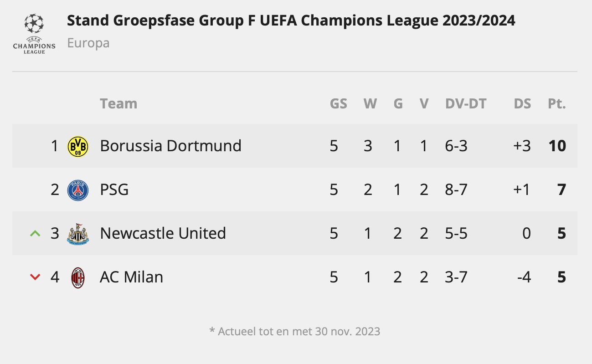Click the AC Milan club crest
Viewport: 592px width, 364px height.
(78, 277)
